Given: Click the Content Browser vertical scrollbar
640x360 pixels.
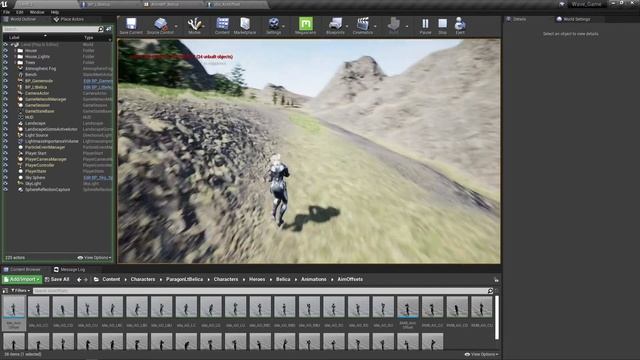Looking at the screenshot, I should pyautogui.click(x=497, y=318).
